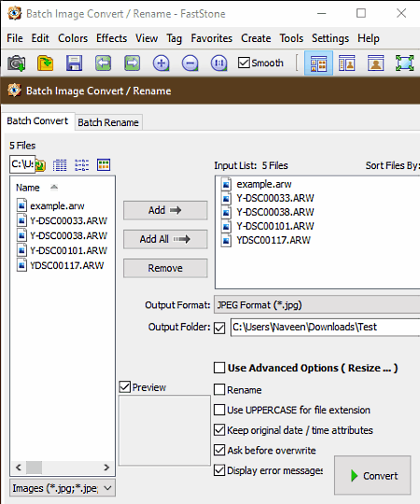The image size is (420, 504).
Task: Click the browse folder icon beside path field
Action: click(40, 165)
